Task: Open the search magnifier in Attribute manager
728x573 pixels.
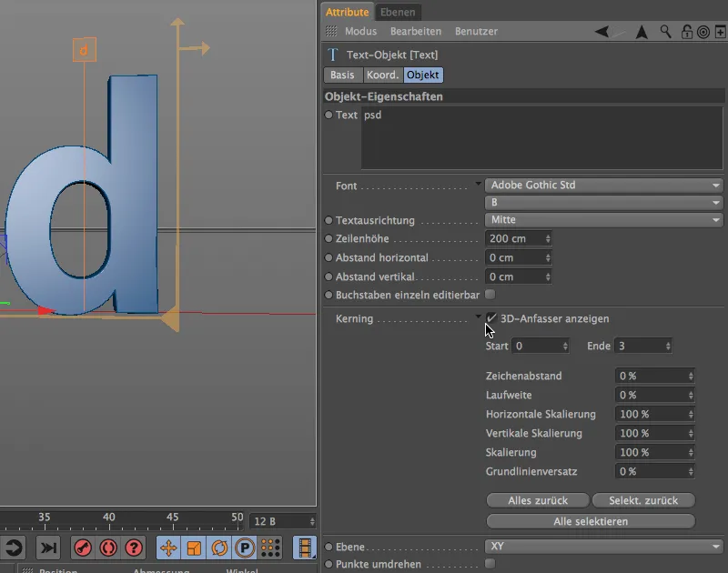Action: click(665, 32)
